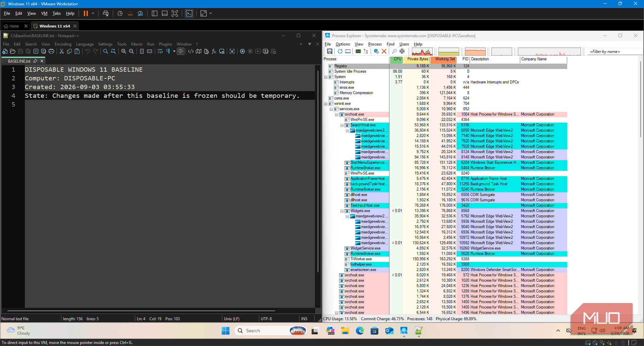
Task: Collapse the wininit.exe tree node
Action: pos(326,104)
